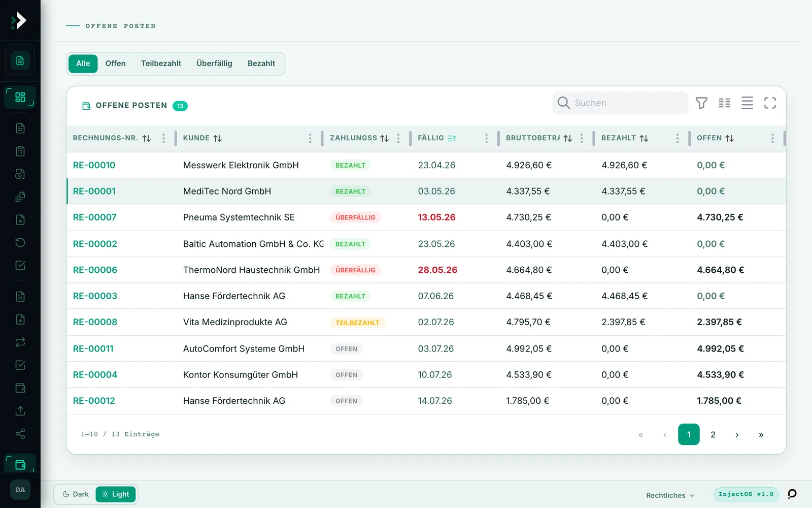Open the share icon in sidebar
The width and height of the screenshot is (812, 508).
coord(20,434)
